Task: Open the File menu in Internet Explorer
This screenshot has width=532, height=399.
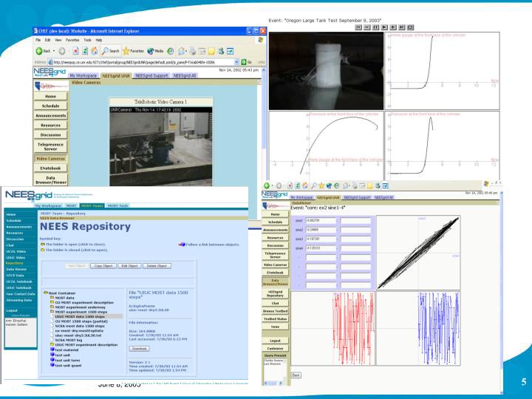Action: tap(38, 40)
